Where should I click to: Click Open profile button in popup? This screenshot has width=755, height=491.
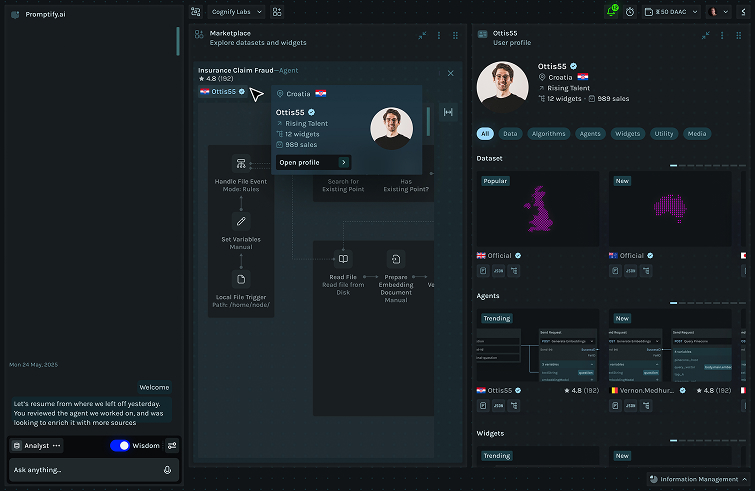[x=313, y=162]
